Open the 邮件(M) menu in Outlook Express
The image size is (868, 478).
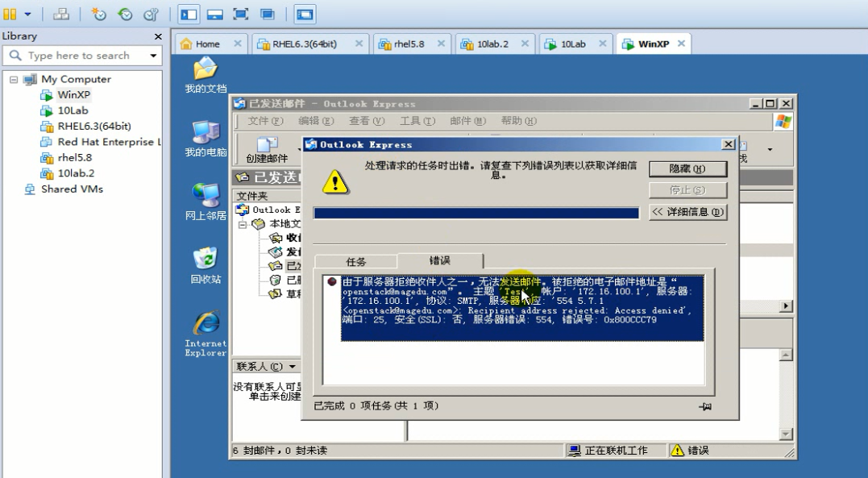[x=467, y=121]
